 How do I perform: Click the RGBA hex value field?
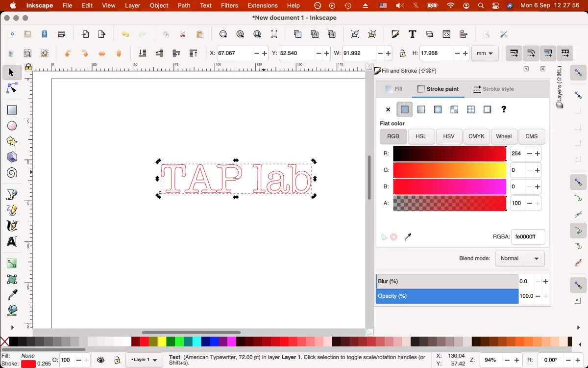tap(528, 237)
